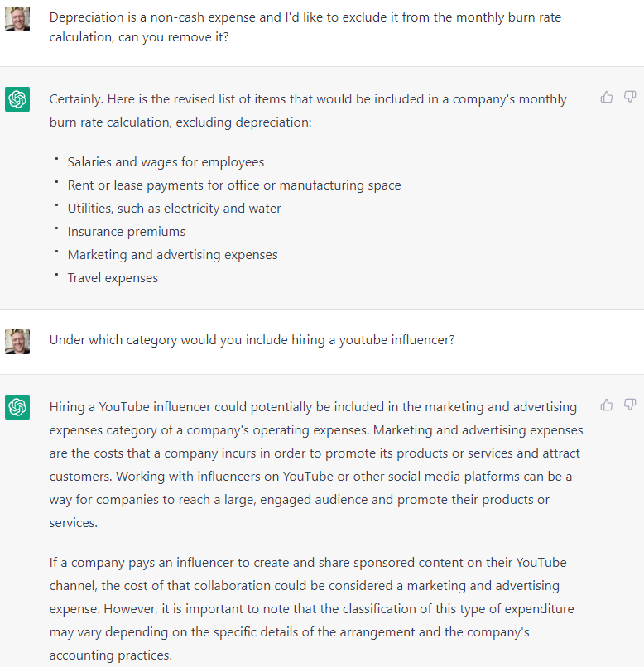Click the line 'If a company pays an influencer'
The width and height of the screenshot is (644, 667).
[x=308, y=563]
